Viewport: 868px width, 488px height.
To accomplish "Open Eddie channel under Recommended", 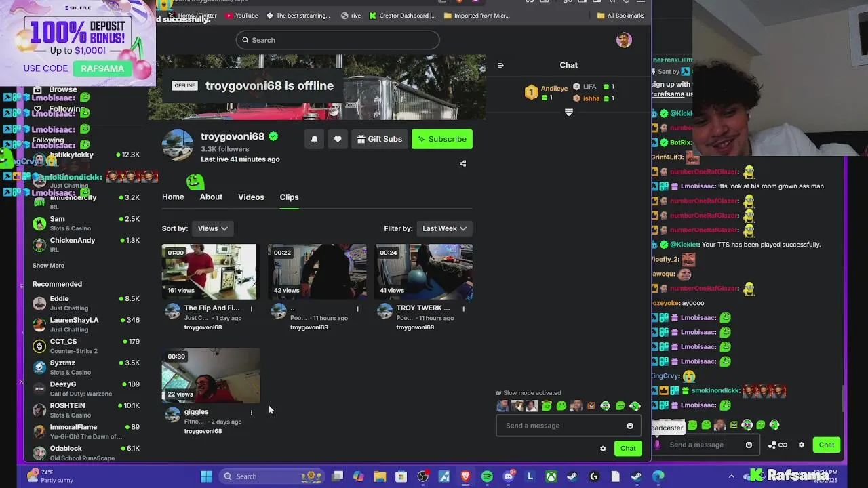I will [x=85, y=303].
